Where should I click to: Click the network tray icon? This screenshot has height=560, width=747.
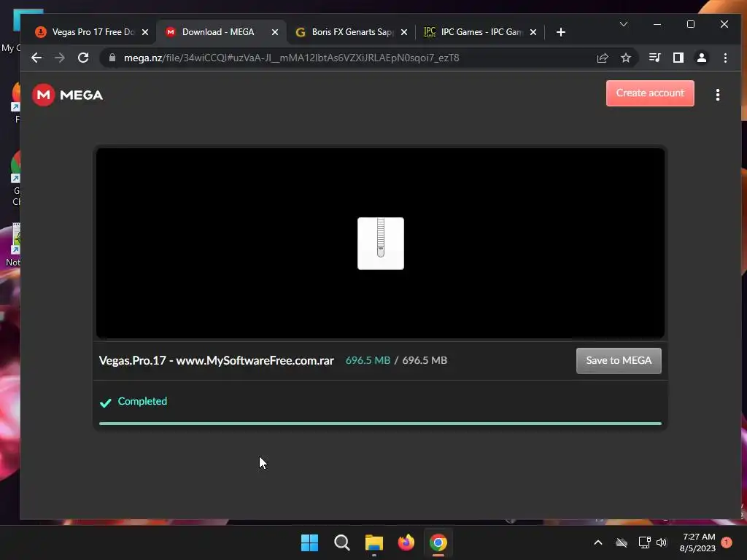tap(644, 542)
